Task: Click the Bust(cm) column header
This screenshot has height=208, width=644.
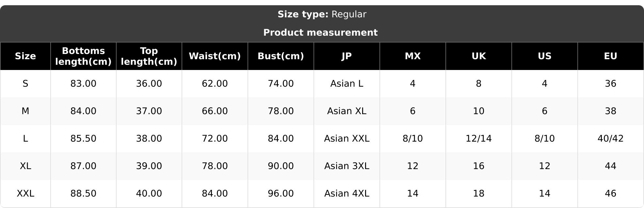Action: (281, 56)
